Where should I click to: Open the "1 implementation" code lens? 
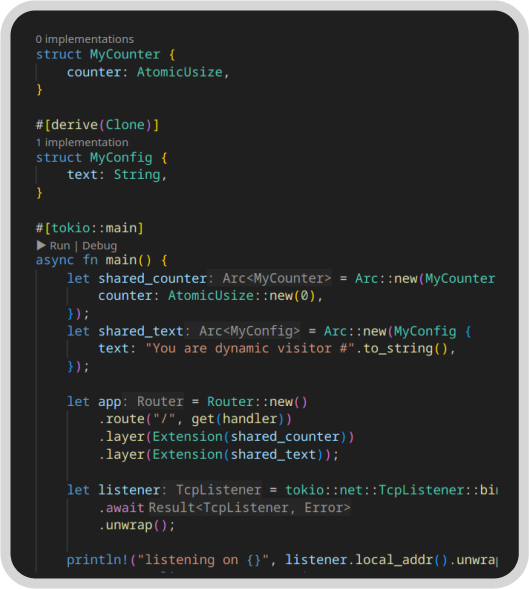point(82,142)
